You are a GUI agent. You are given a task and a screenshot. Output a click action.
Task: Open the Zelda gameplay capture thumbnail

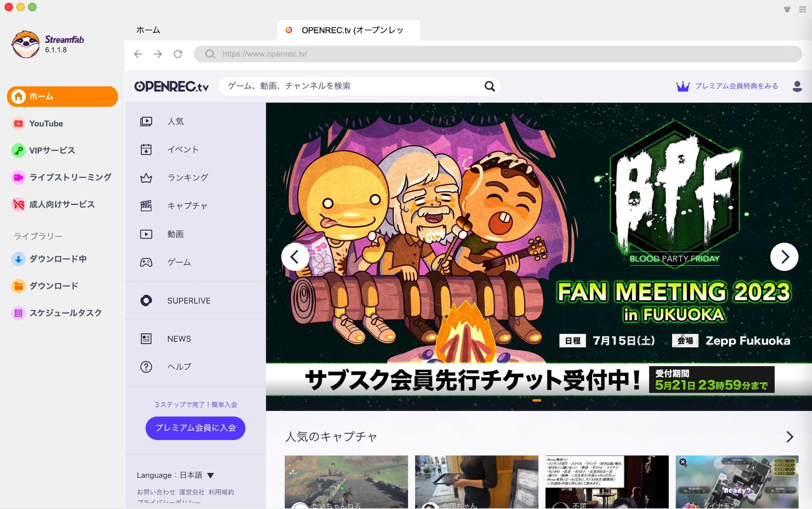pos(346,482)
